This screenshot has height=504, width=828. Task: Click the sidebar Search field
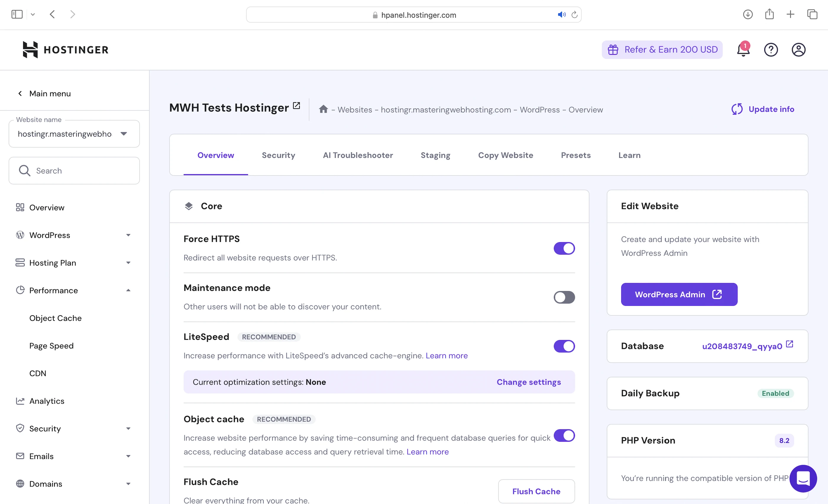81,171
